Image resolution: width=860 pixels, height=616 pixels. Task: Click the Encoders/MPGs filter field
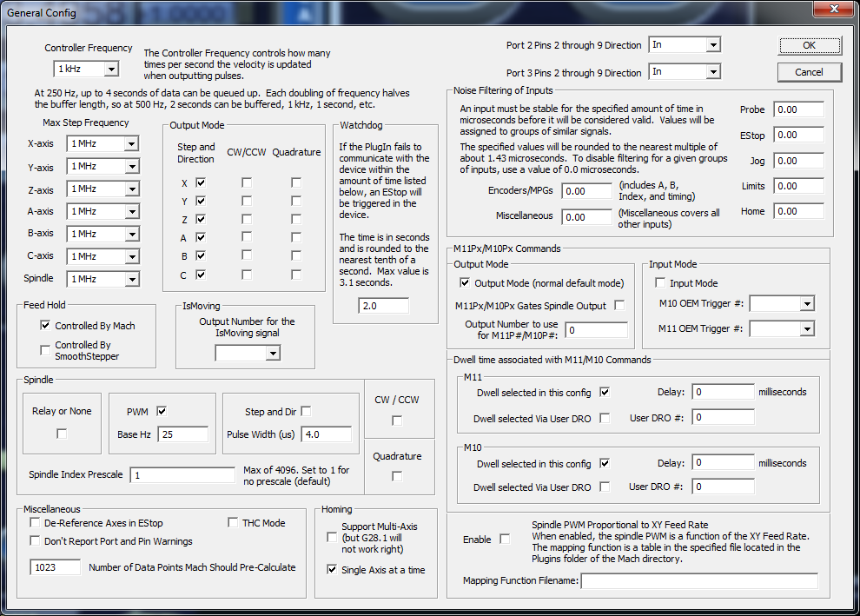click(587, 191)
